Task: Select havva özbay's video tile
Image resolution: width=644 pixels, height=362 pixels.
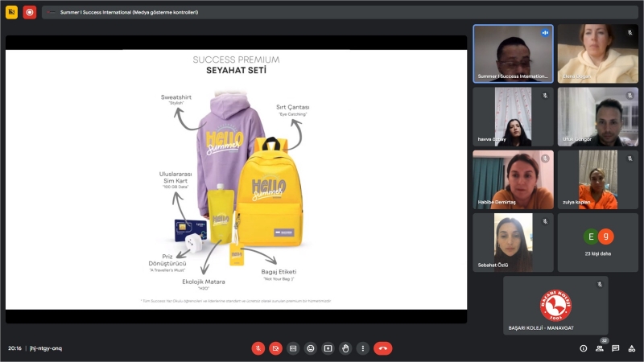Action: 513,117
